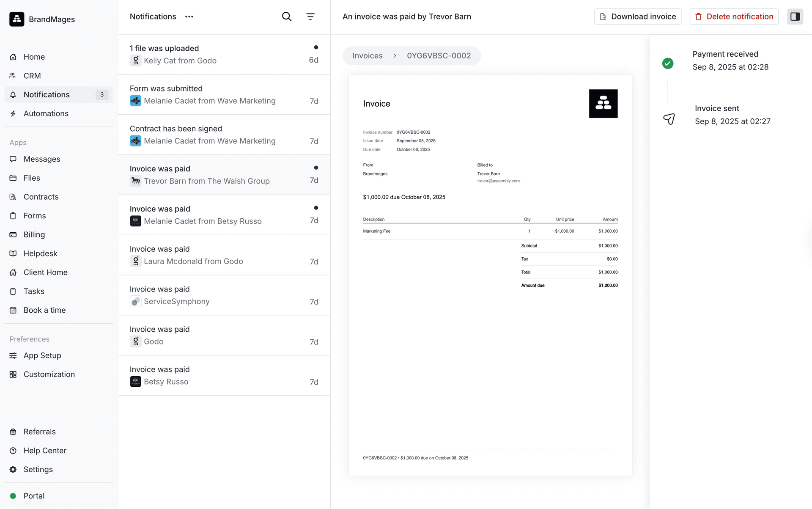Click the Invoices breadcrumb link
Viewport: 812px width, 509px height.
point(367,56)
